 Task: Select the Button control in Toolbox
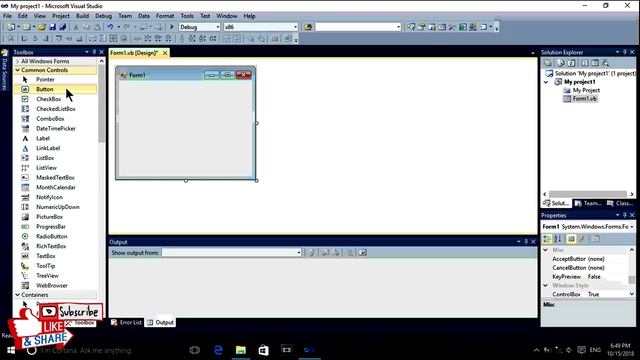point(56,89)
